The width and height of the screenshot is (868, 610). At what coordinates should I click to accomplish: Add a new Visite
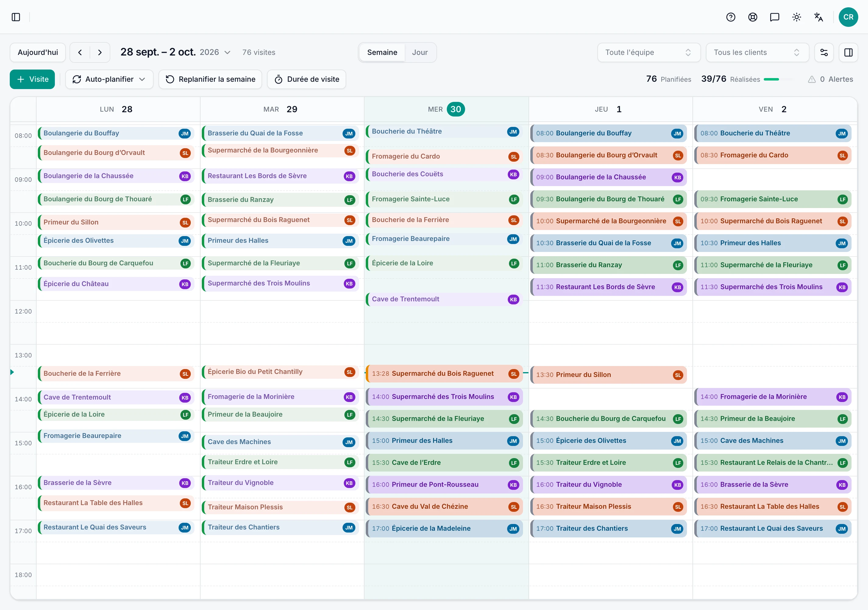32,79
